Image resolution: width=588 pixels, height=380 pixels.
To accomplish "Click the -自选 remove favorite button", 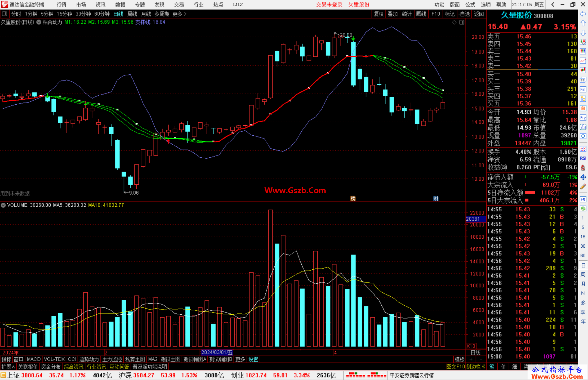I will tap(464, 14).
